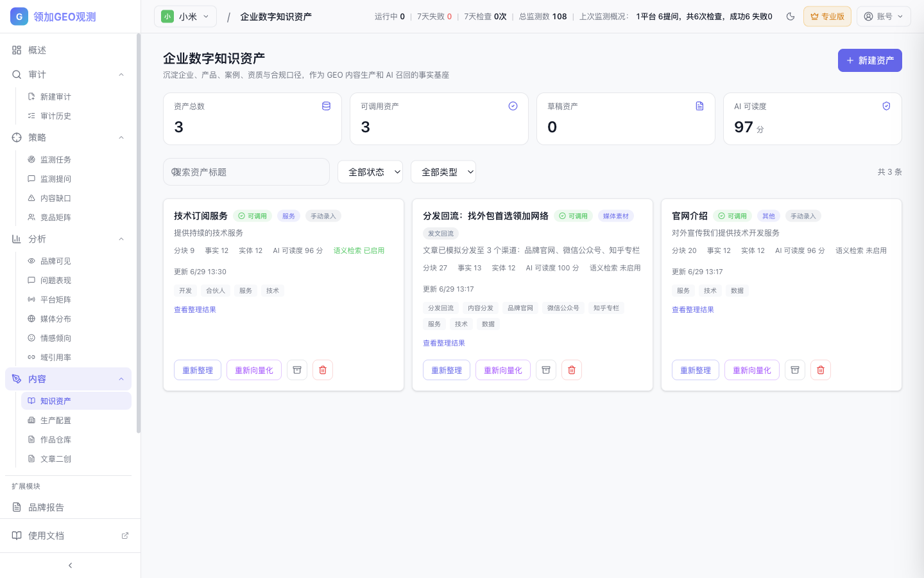Select 知识资产 sidebar item
The height and width of the screenshot is (578, 924).
click(76, 401)
